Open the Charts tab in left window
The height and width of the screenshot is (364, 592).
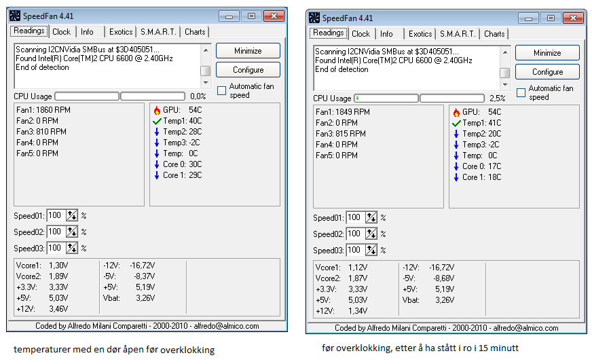pos(195,32)
